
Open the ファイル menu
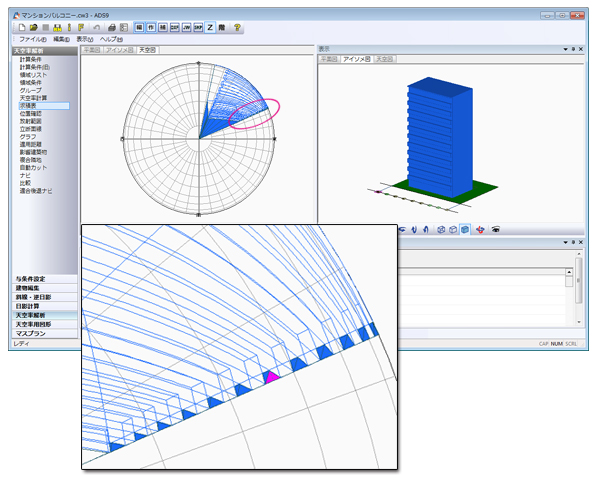[33, 39]
